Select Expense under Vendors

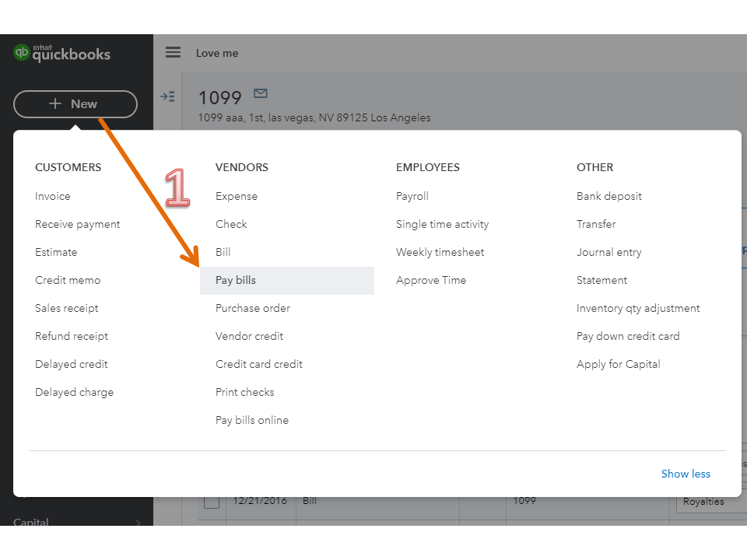tap(237, 196)
